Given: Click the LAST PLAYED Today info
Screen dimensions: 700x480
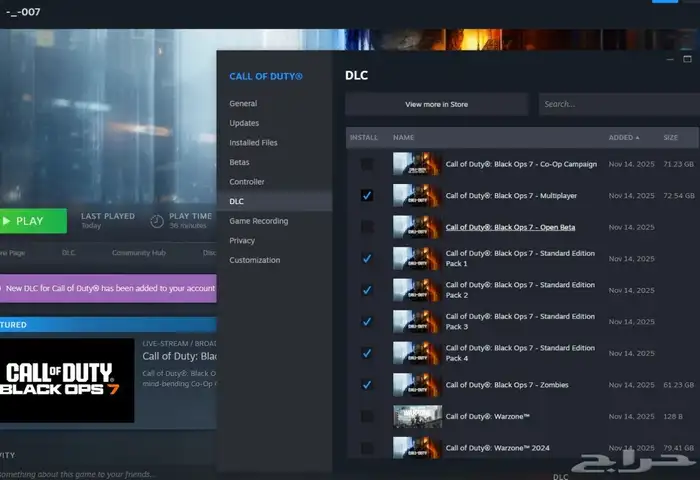Looking at the screenshot, I should pos(108,221).
